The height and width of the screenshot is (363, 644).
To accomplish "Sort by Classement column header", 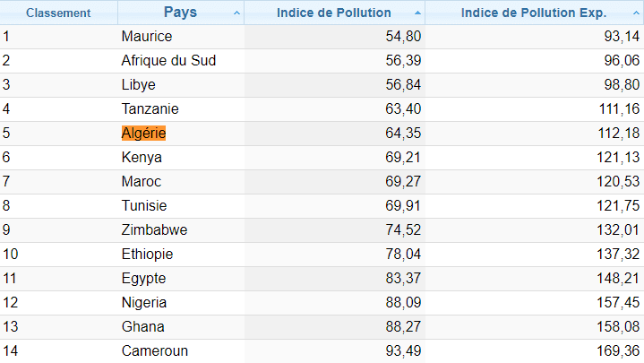I will [58, 13].
